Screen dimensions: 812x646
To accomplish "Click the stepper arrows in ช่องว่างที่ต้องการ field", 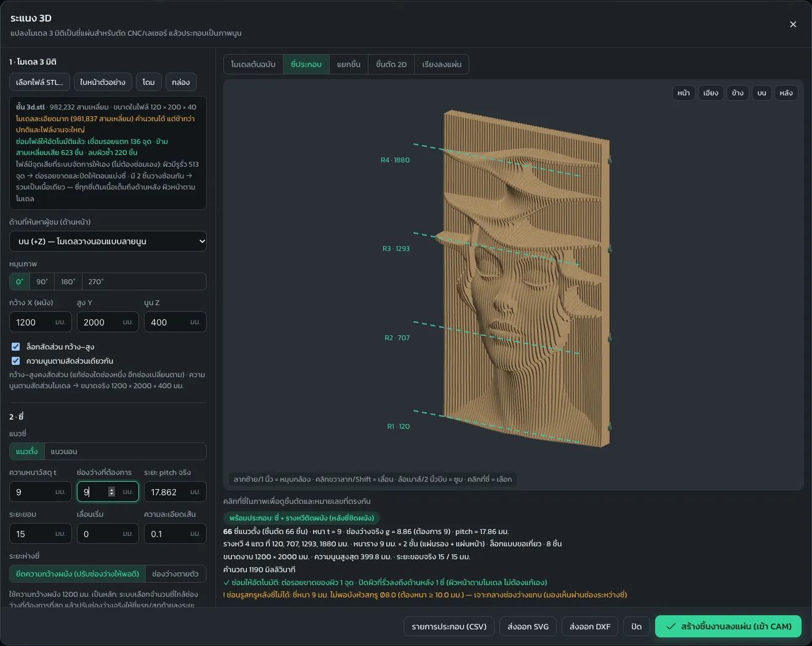I will (x=111, y=492).
